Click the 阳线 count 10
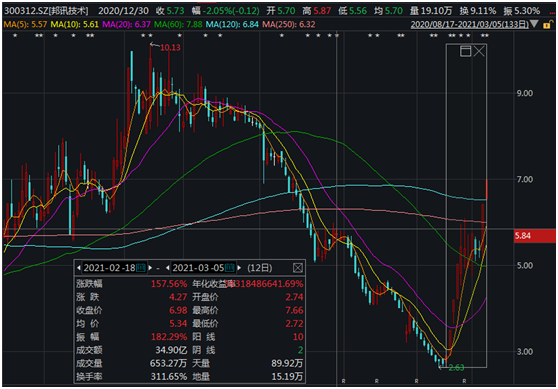 coord(298,336)
